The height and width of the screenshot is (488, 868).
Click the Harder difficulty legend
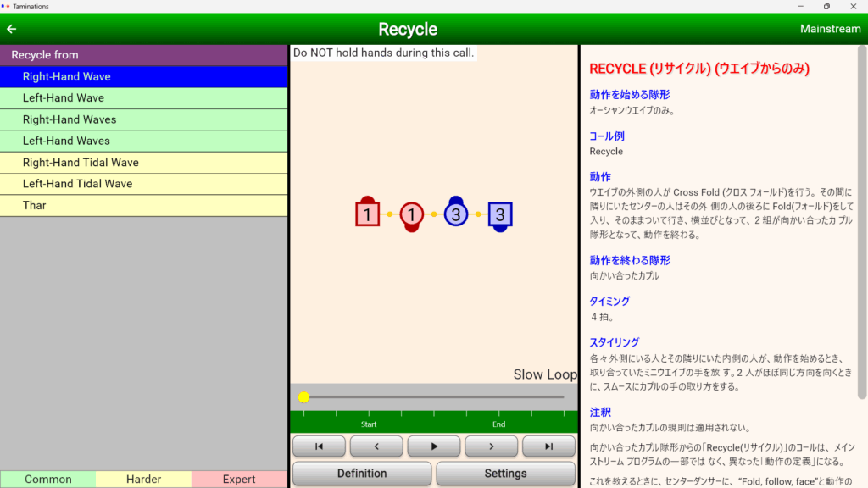[x=143, y=480]
